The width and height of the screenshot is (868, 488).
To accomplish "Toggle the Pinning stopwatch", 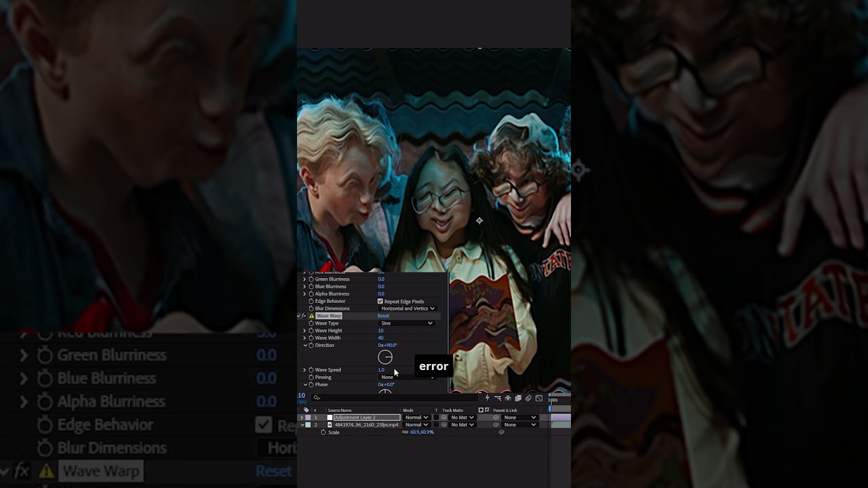I will pyautogui.click(x=311, y=378).
